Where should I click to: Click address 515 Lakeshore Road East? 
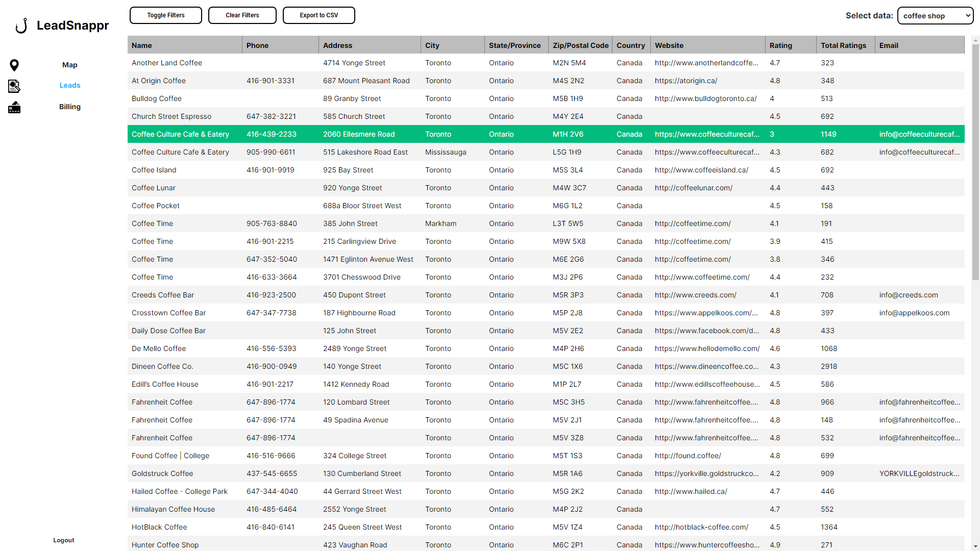365,152
